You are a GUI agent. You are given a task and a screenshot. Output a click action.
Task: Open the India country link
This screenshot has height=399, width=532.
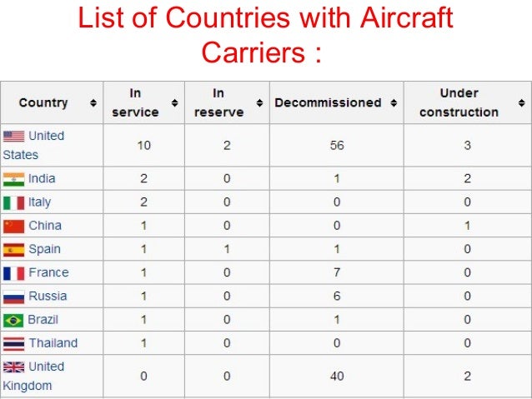click(x=42, y=179)
